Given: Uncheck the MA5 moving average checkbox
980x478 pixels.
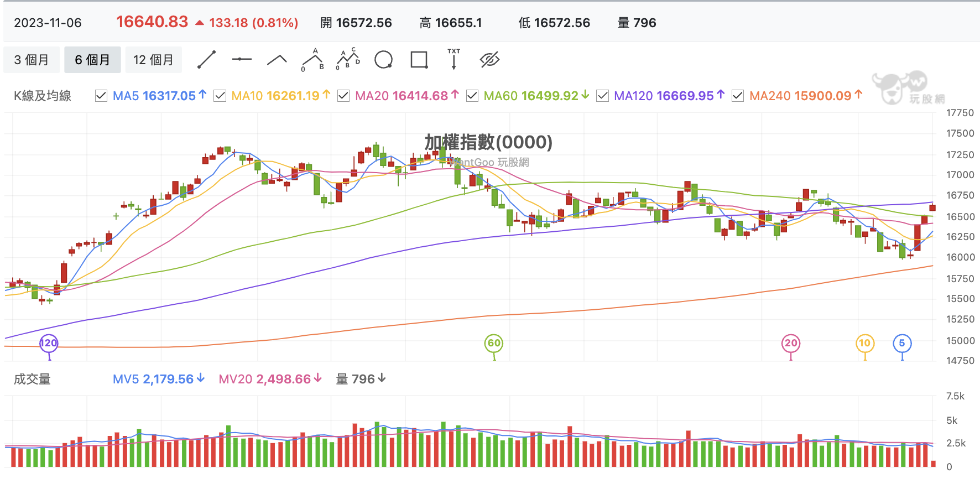Looking at the screenshot, I should point(101,96).
